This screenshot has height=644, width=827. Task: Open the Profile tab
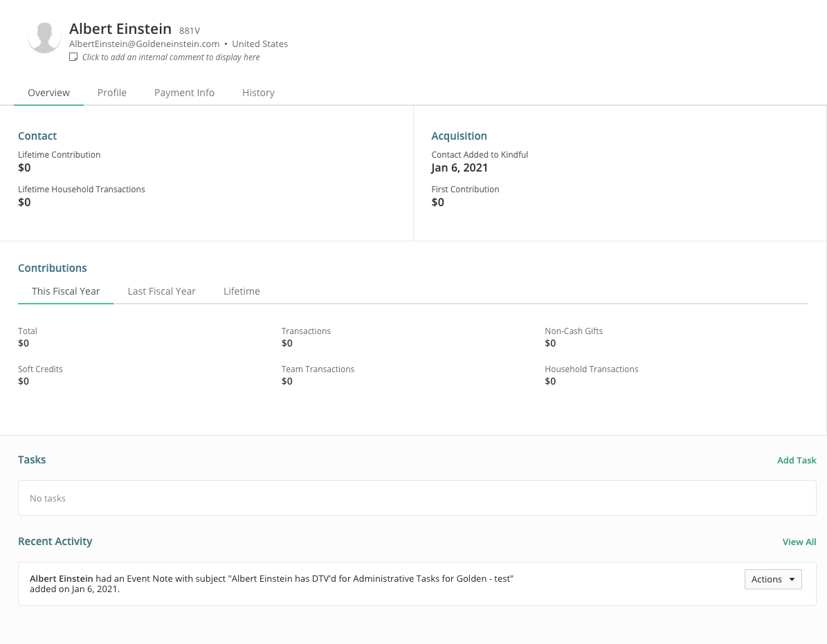point(112,93)
